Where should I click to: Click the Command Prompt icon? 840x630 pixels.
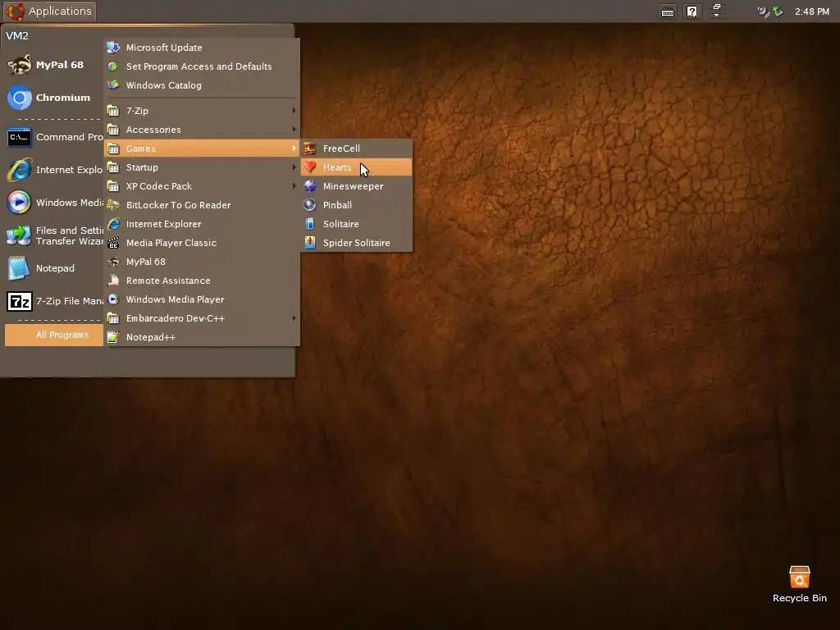[x=20, y=137]
